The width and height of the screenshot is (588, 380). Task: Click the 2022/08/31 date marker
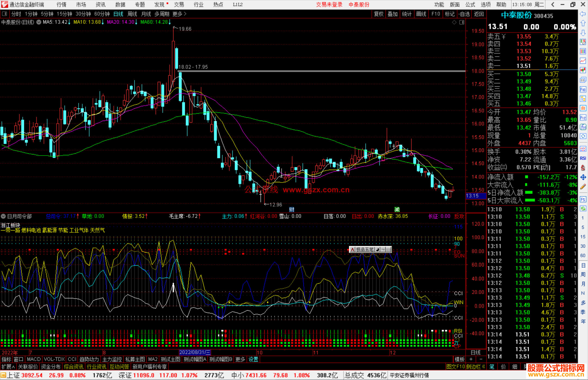pyautogui.click(x=195, y=352)
